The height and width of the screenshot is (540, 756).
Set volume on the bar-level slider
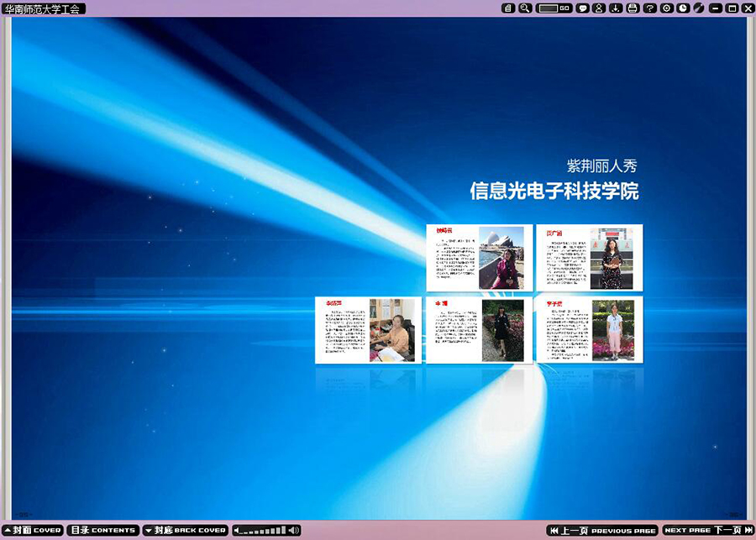(263, 532)
